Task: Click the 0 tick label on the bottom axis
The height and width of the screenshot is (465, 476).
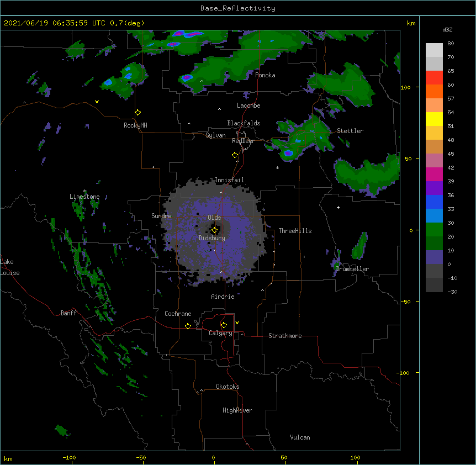Action: (x=213, y=458)
